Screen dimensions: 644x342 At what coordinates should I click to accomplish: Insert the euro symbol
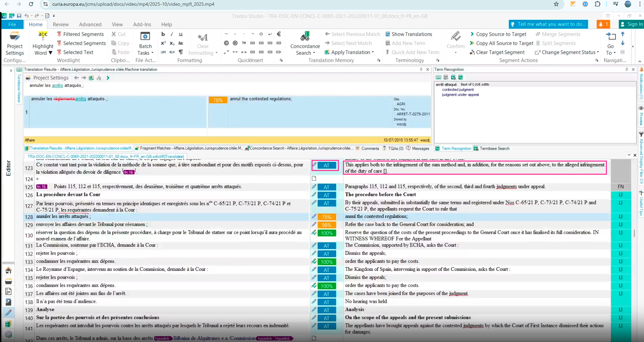point(279,34)
